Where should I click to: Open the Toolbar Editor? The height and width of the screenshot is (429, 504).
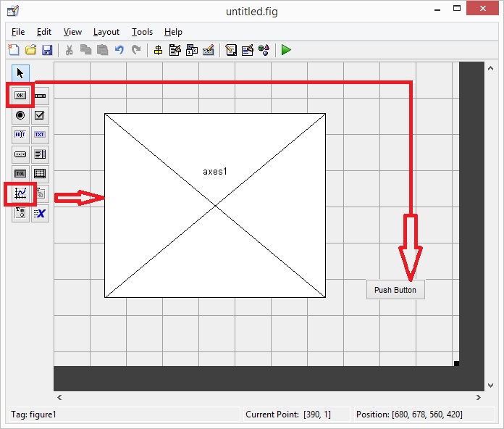coord(209,50)
